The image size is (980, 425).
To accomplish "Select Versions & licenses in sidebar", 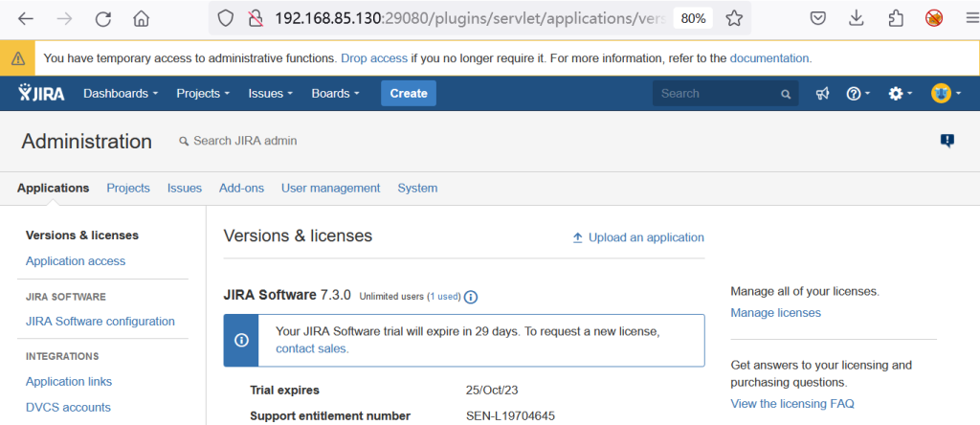I will 82,235.
